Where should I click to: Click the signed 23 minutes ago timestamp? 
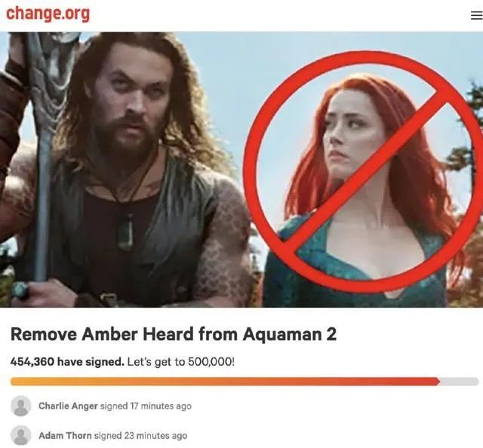click(x=141, y=436)
